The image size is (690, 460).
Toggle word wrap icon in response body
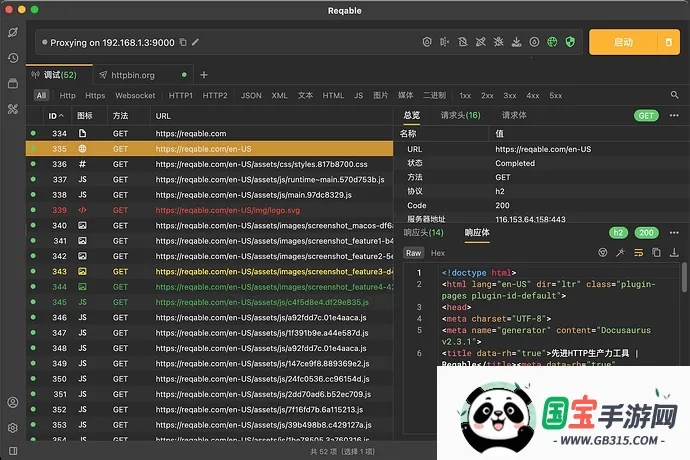pos(638,252)
